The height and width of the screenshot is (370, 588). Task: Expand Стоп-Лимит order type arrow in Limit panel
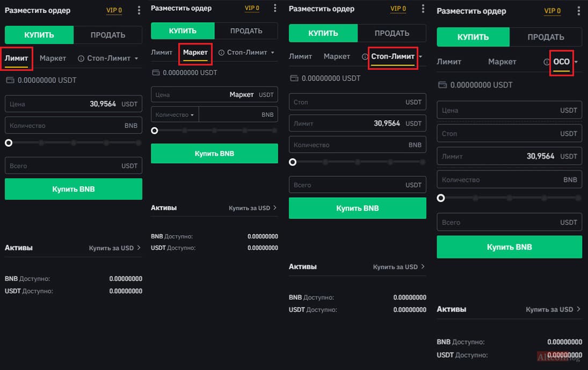coord(136,59)
